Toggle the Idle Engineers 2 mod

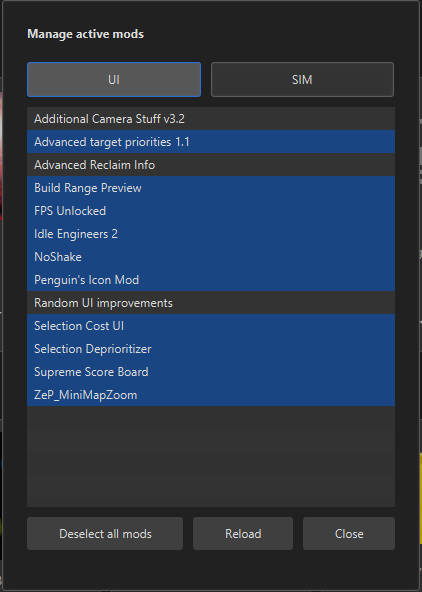click(x=211, y=234)
